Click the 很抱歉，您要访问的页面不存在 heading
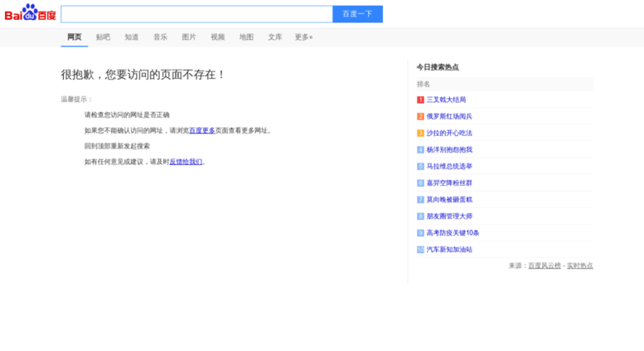644x351 pixels. (x=143, y=75)
